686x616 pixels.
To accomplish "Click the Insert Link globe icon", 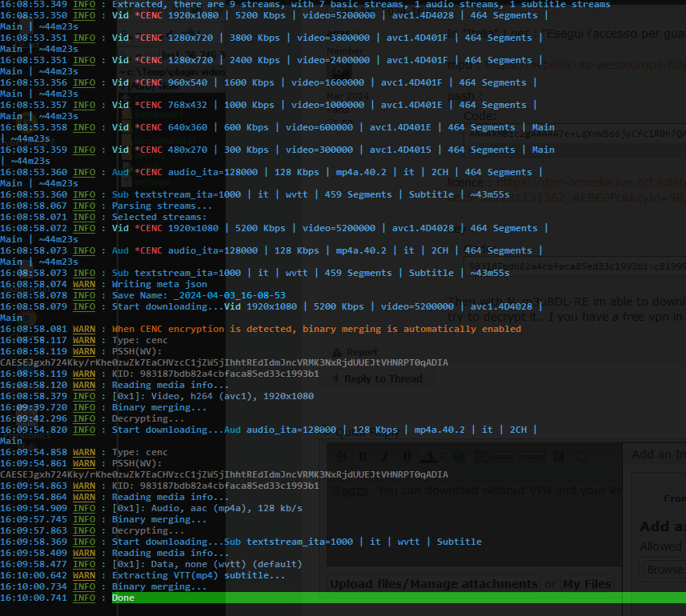I will click(x=459, y=457).
